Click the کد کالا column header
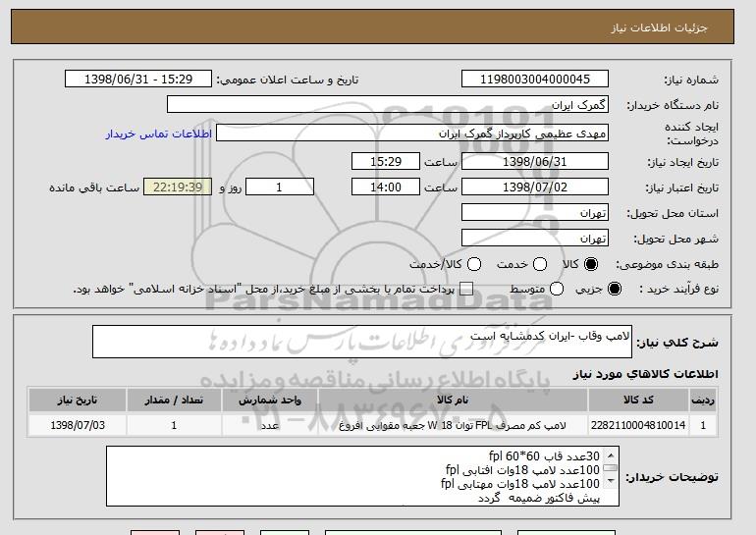Screen dimensions: 756x535 [x=638, y=401]
